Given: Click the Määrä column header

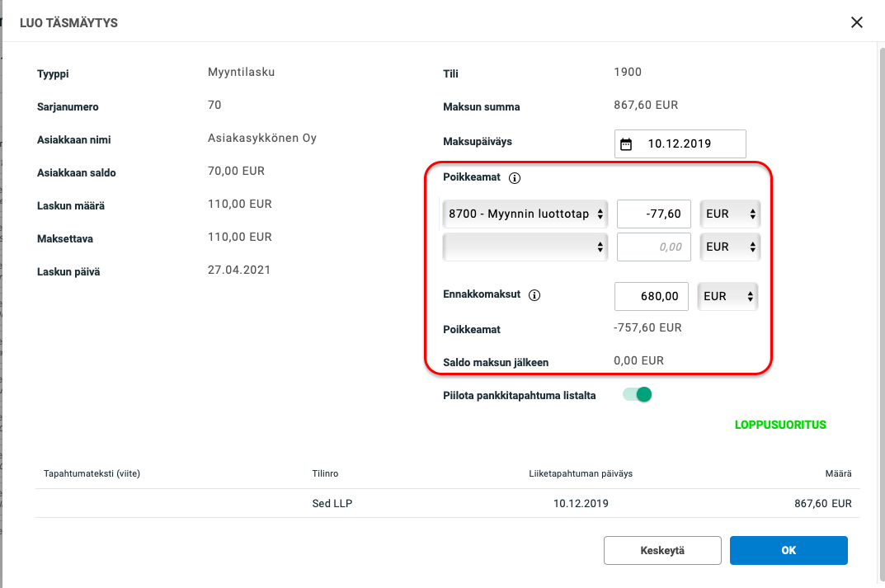Looking at the screenshot, I should pos(836,474).
